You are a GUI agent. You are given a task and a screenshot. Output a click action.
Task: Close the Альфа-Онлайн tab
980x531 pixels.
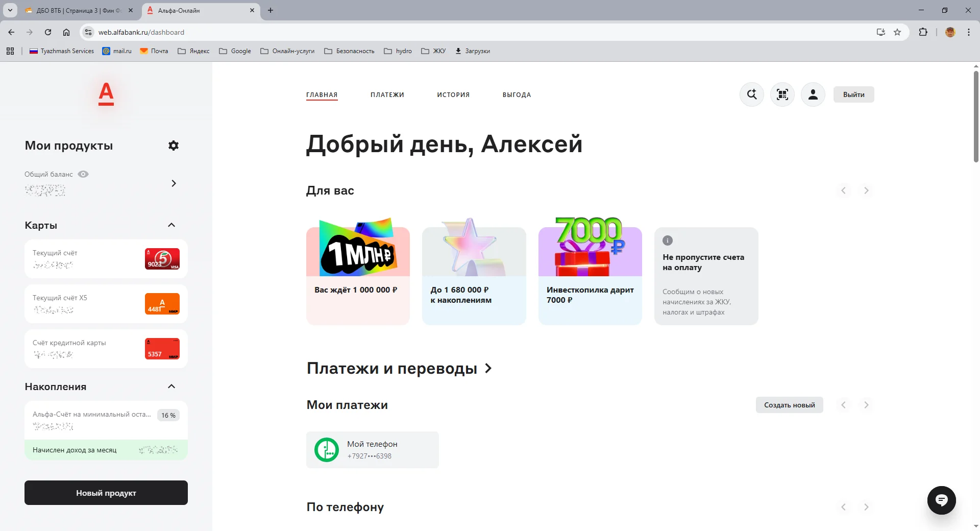coord(252,10)
